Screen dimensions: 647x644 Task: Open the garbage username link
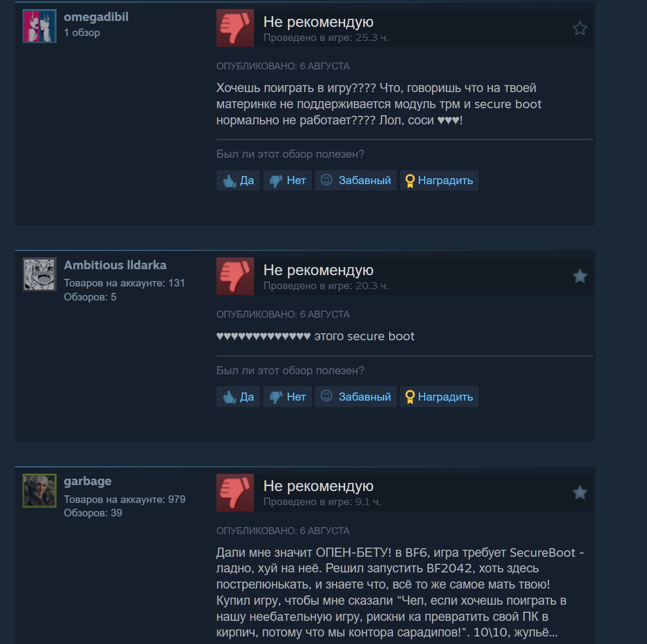tap(88, 481)
